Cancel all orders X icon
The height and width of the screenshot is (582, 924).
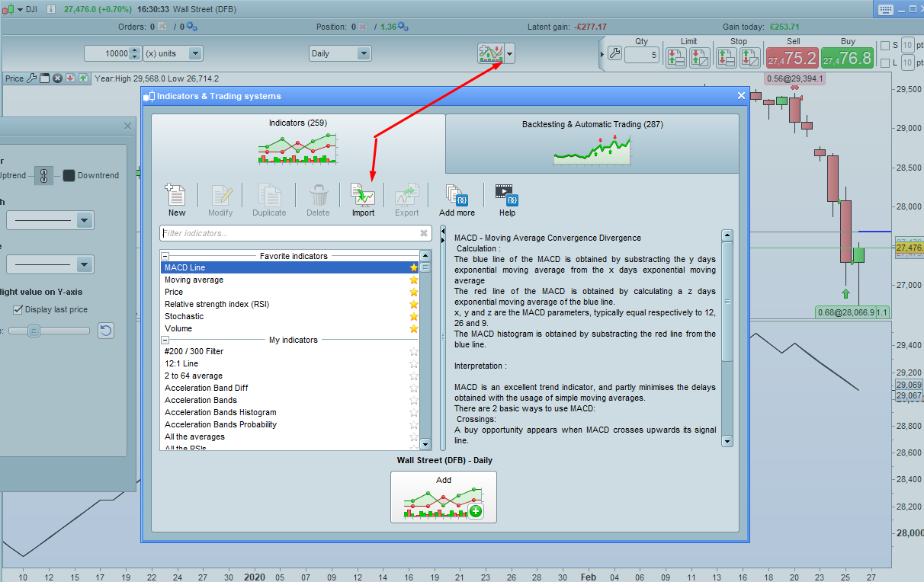162,27
